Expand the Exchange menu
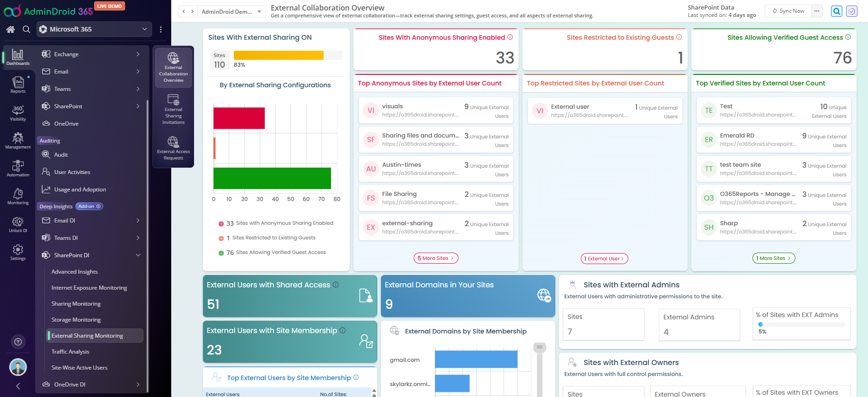868x397 pixels. 91,54
